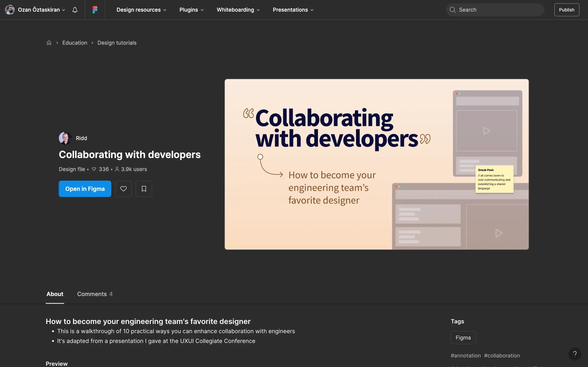Screen dimensions: 588x367
Task: Click Ozan Öztaskiran's profile avatar
Action: [10, 10]
